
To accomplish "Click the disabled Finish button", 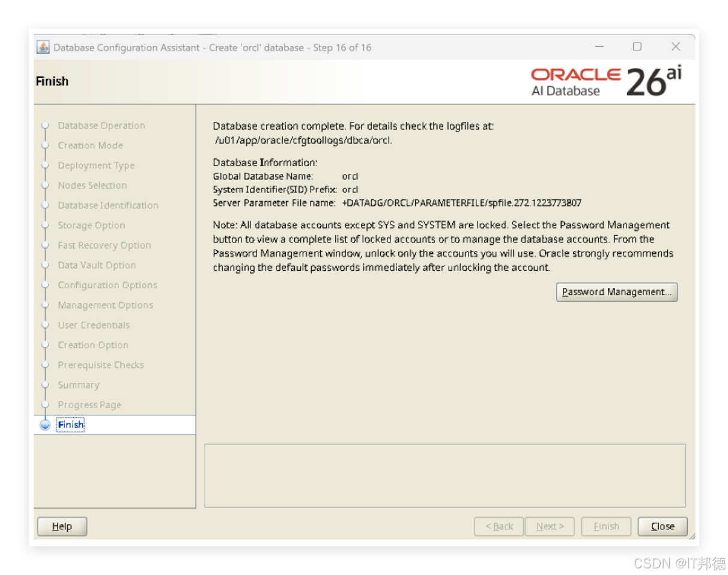I will pyautogui.click(x=606, y=526).
